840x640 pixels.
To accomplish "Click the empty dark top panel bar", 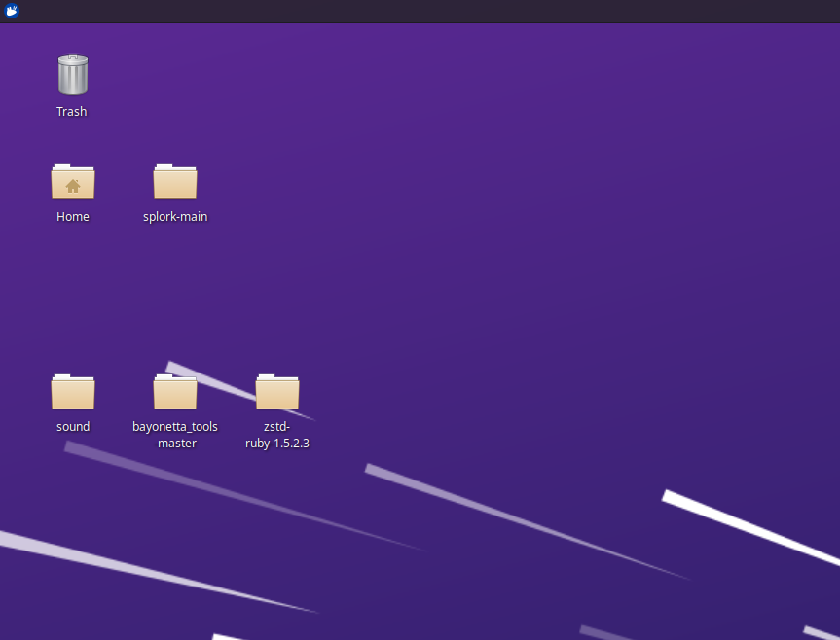I will click(x=428, y=12).
